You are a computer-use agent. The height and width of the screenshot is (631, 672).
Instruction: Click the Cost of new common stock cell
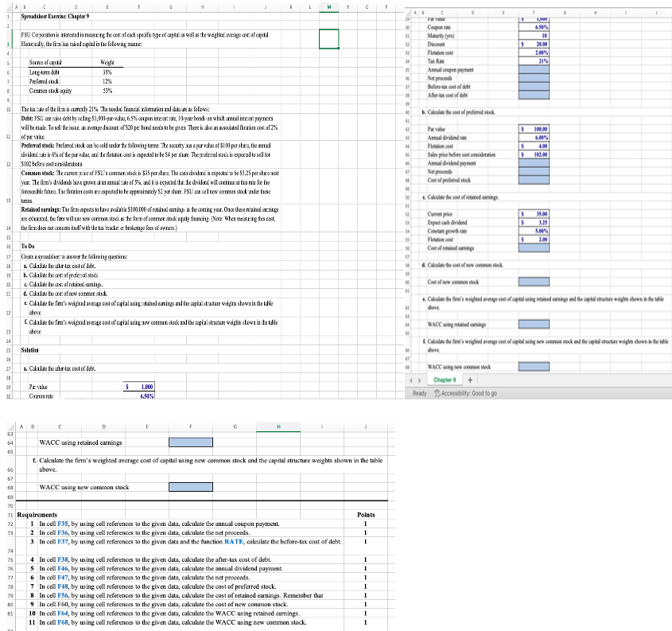point(534,282)
